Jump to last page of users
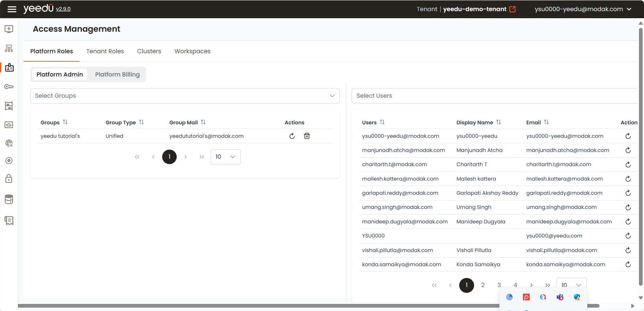Screen dimensions: 644x311 pyautogui.click(x=548, y=285)
